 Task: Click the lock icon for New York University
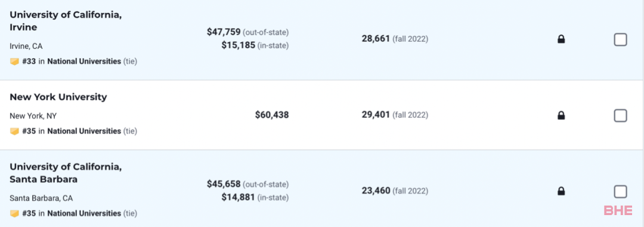(x=561, y=116)
